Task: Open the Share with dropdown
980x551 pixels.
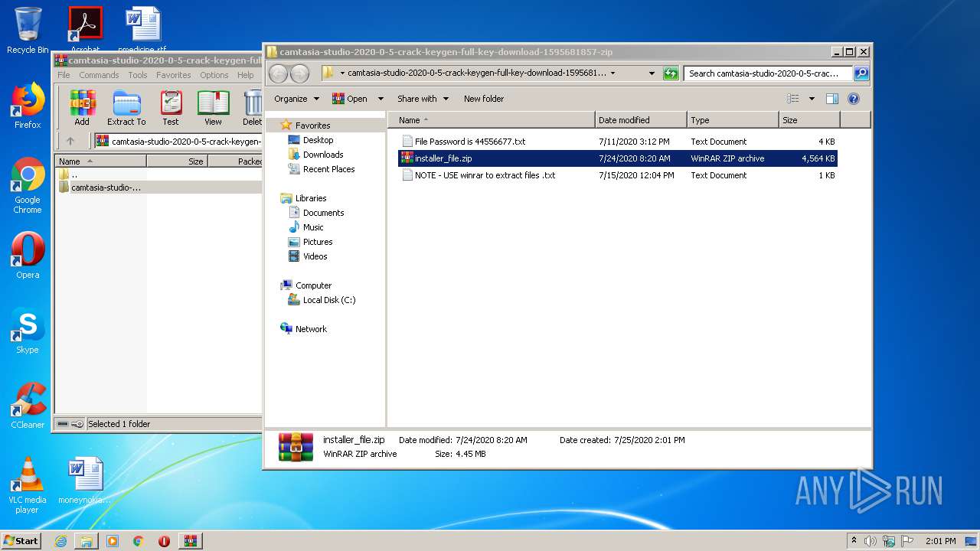Action: (x=422, y=99)
